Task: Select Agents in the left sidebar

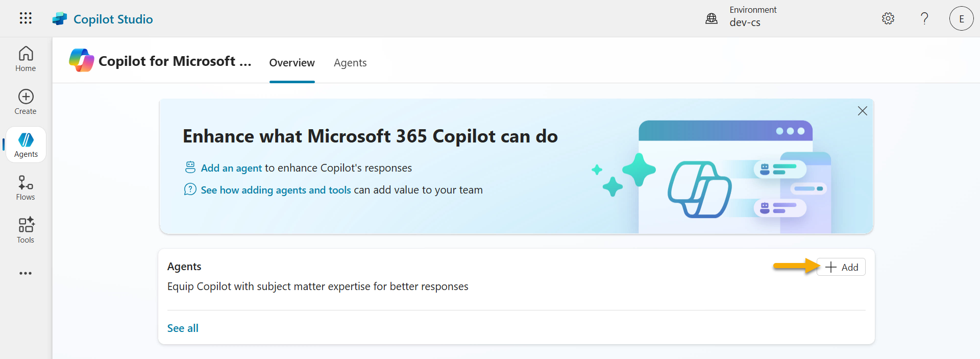Action: 26,145
